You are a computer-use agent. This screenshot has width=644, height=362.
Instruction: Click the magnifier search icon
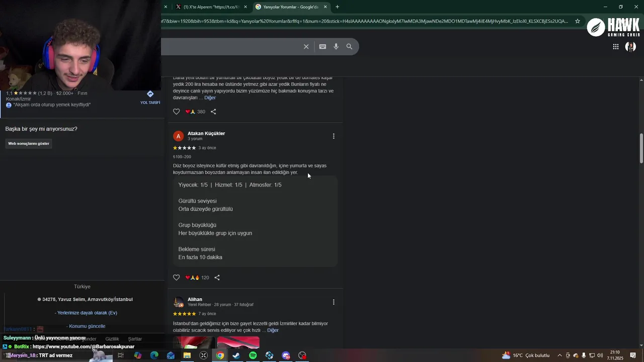pyautogui.click(x=349, y=46)
